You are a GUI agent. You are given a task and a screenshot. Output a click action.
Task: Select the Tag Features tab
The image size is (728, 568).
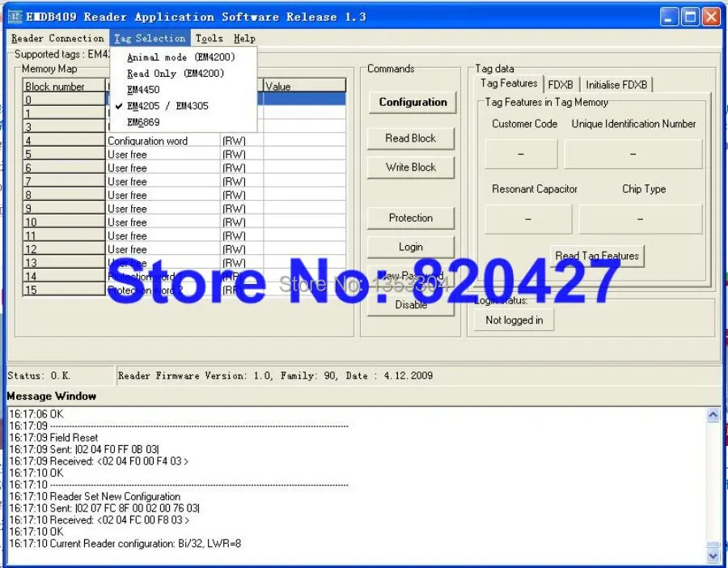tap(508, 83)
